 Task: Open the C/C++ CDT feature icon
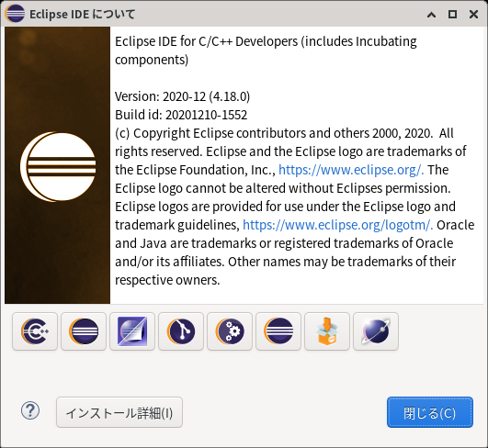click(x=35, y=331)
